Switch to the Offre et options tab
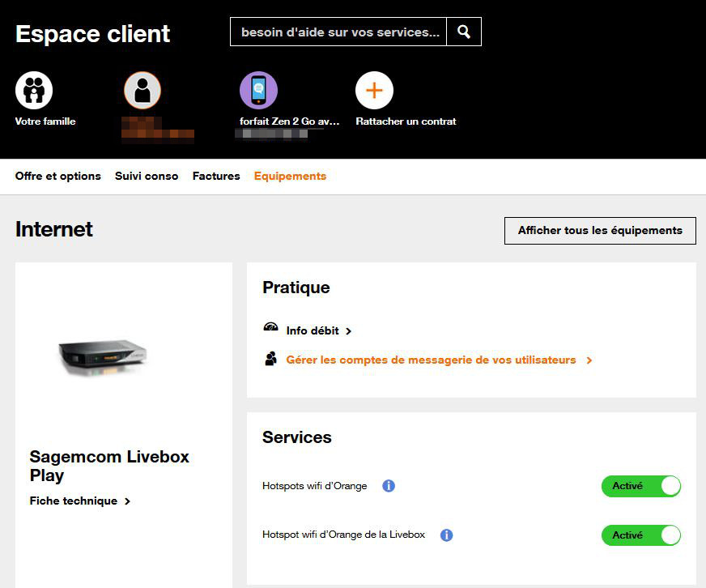 point(58,176)
